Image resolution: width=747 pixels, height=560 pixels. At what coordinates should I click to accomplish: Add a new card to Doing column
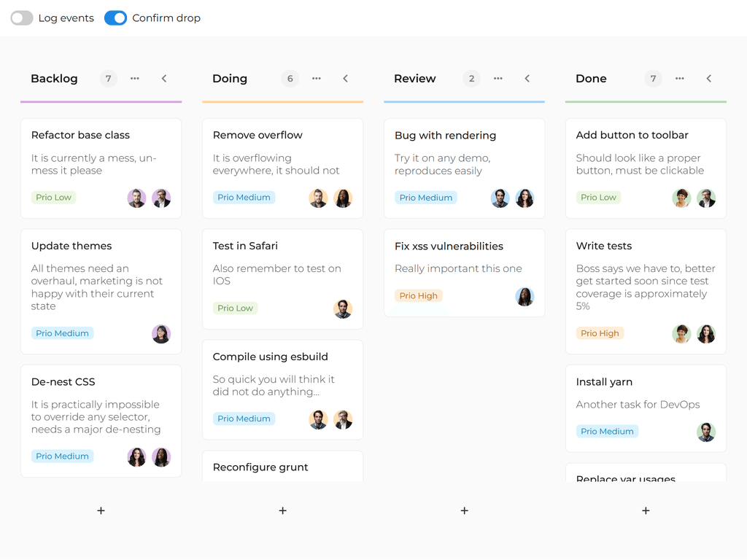coord(283,511)
